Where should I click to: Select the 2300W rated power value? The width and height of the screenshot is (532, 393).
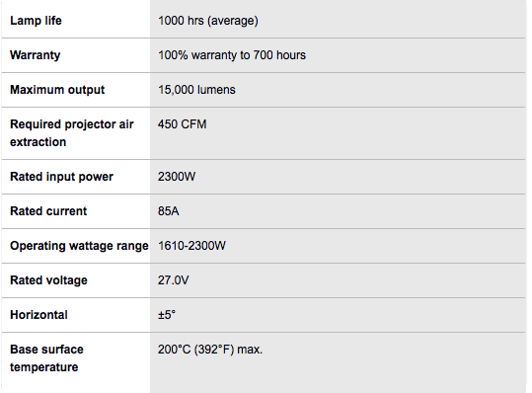point(177,177)
